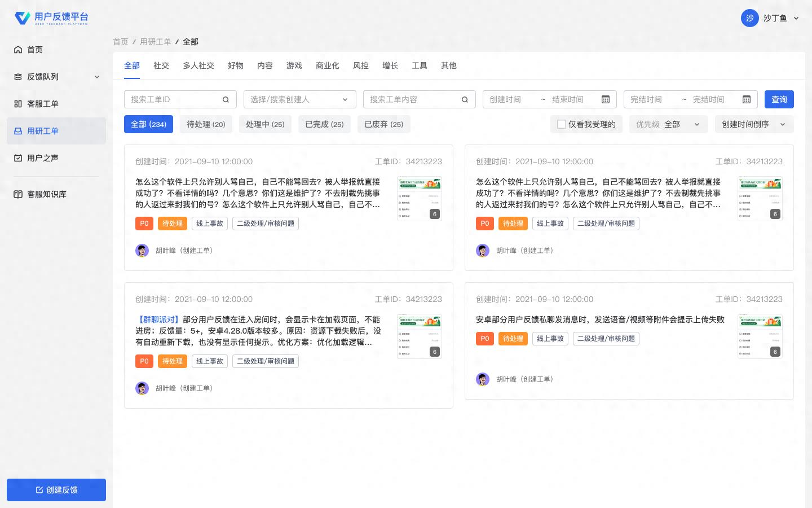Open the 增长 tab
The width and height of the screenshot is (812, 508).
coord(390,65)
